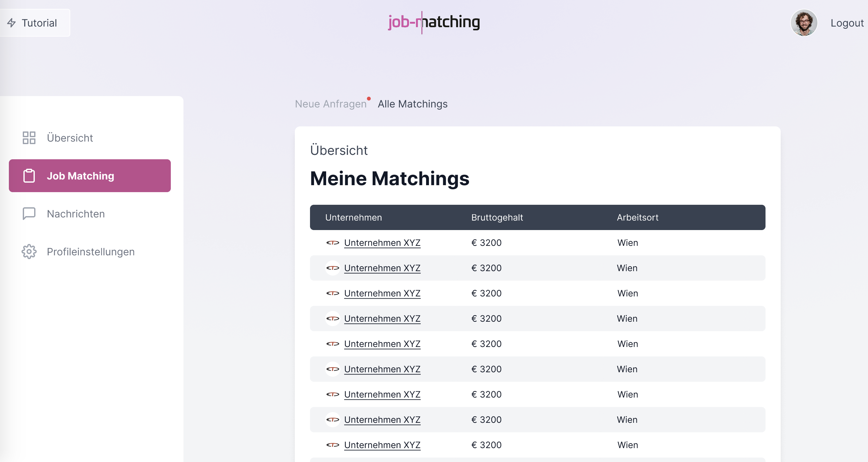Image resolution: width=868 pixels, height=462 pixels.
Task: Click the company logo in second table row
Action: click(x=332, y=268)
